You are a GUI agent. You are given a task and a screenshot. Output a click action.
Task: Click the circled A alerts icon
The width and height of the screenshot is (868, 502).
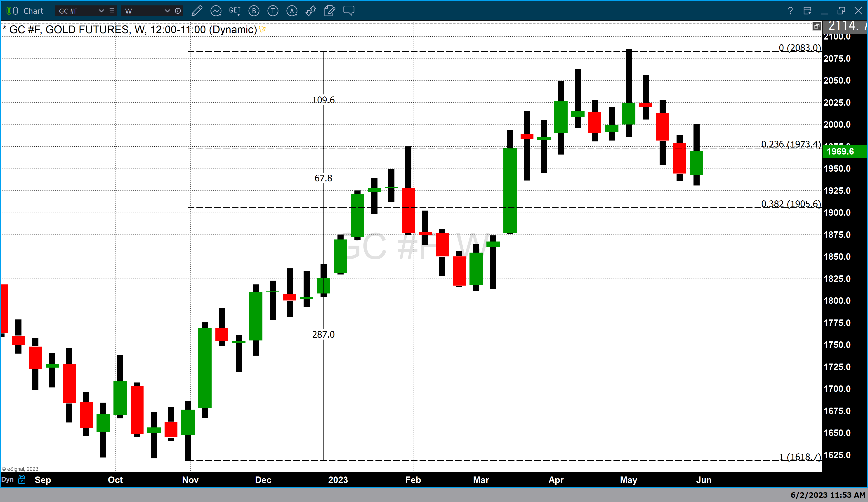[x=292, y=11]
